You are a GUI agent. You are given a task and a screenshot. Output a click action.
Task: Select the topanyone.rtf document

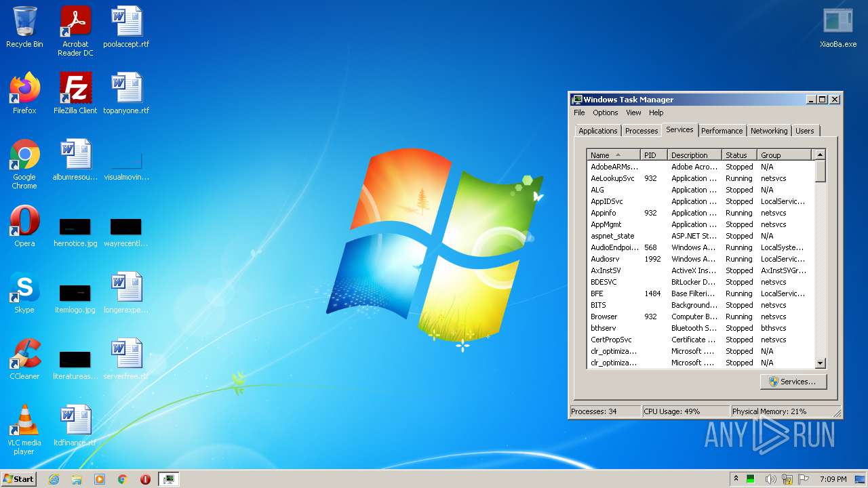pos(126,94)
